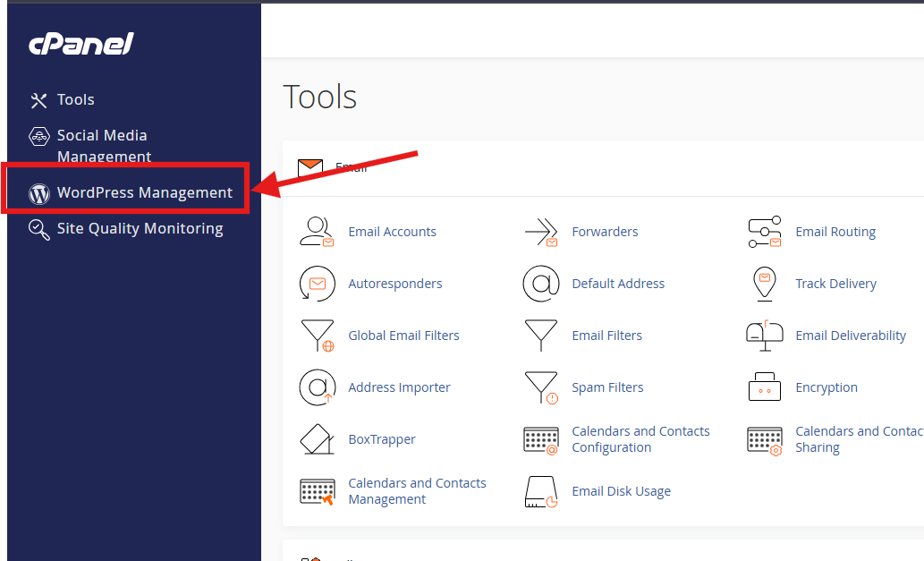The width and height of the screenshot is (924, 561).
Task: Click the cPanel logo
Action: tap(81, 44)
